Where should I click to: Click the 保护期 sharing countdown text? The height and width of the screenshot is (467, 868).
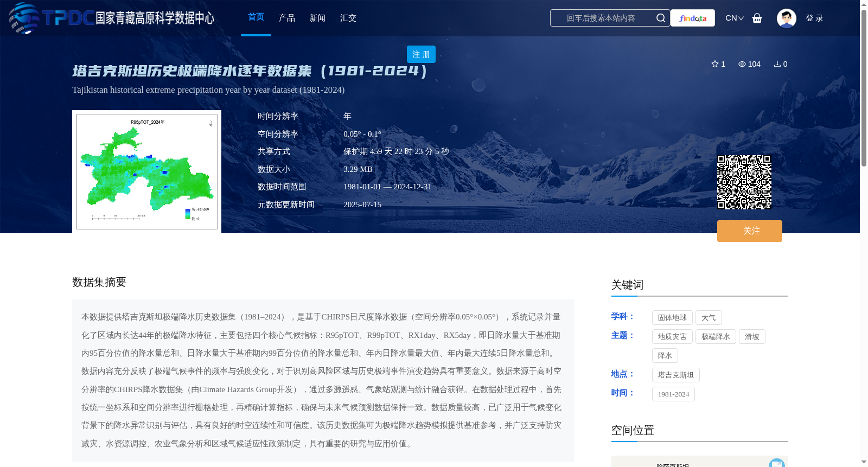tap(396, 151)
